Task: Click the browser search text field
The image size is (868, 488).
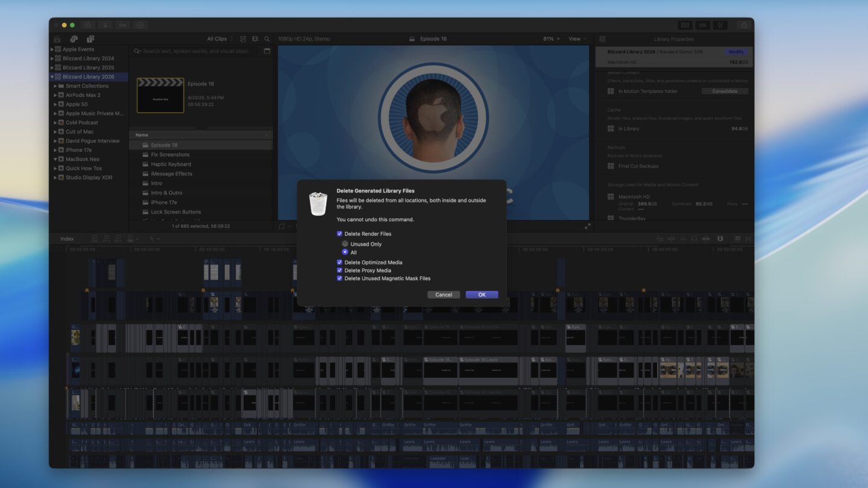Action: point(197,51)
